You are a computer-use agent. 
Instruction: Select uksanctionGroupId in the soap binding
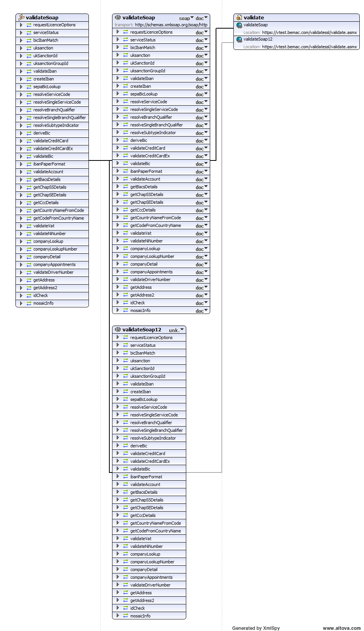[x=148, y=71]
